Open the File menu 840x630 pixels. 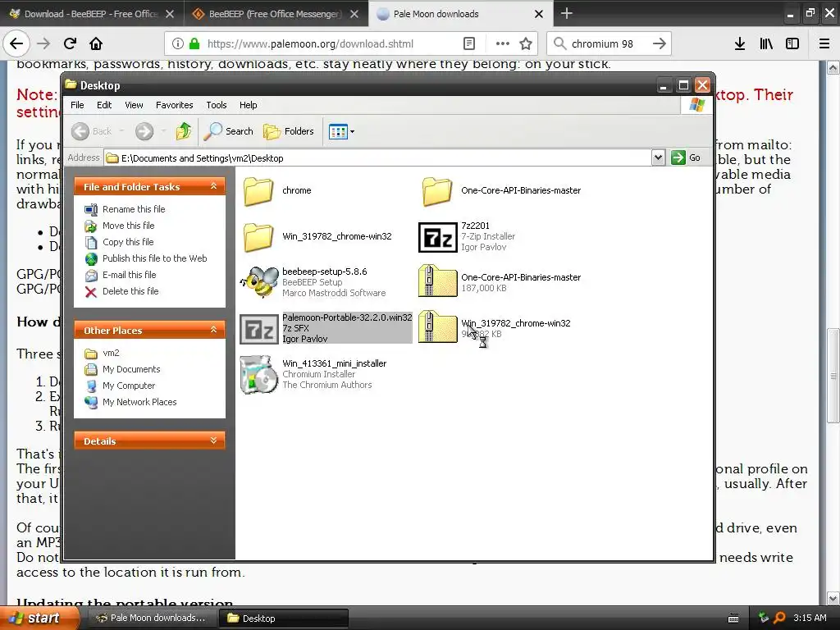[x=77, y=105]
